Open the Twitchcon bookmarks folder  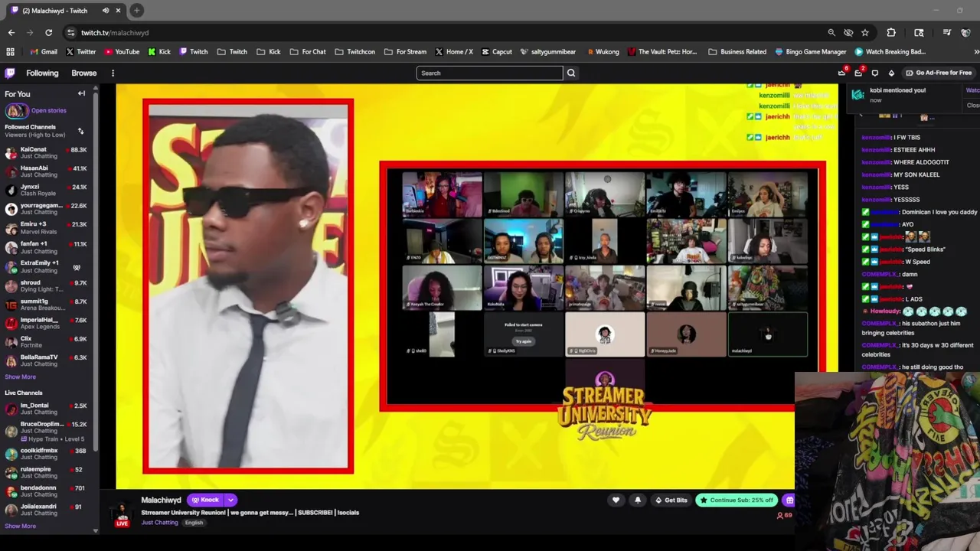354,52
